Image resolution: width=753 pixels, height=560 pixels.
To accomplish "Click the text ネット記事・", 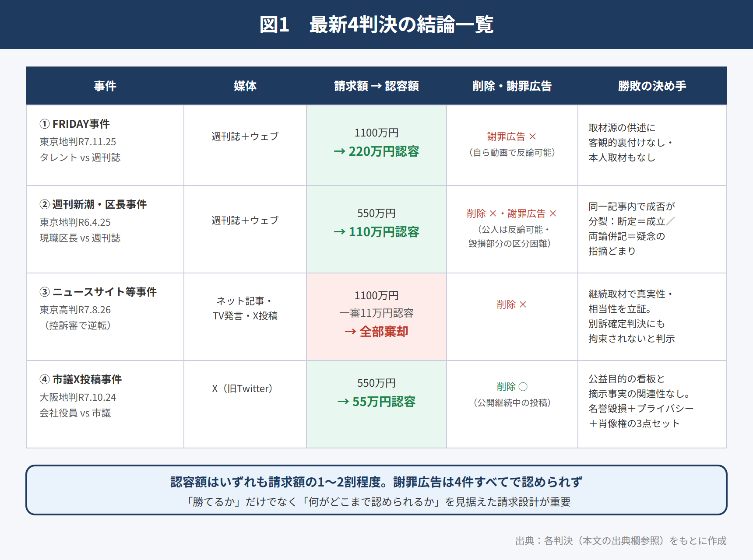I will click(245, 301).
